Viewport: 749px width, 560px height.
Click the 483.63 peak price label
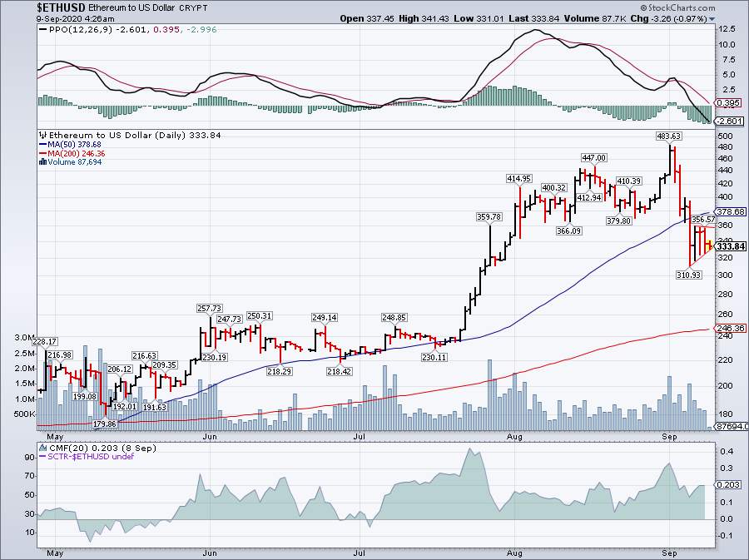(669, 136)
